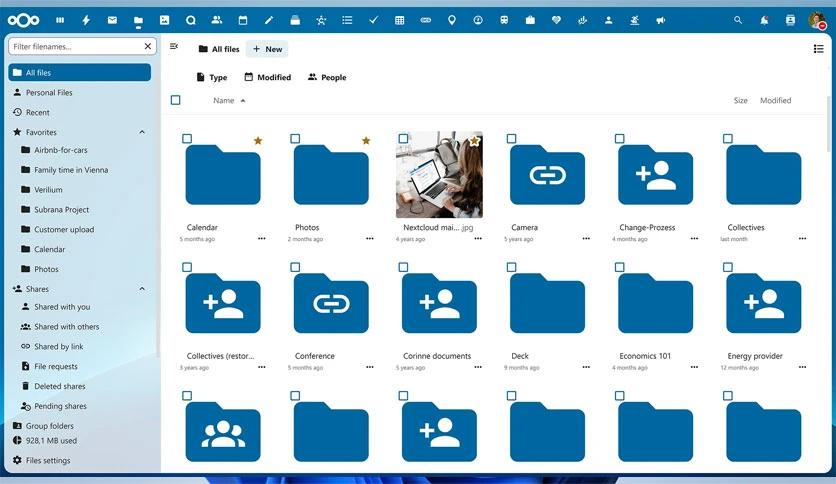Open the Photos app icon in top bar
Screen dimensions: 836x484
[x=164, y=20]
